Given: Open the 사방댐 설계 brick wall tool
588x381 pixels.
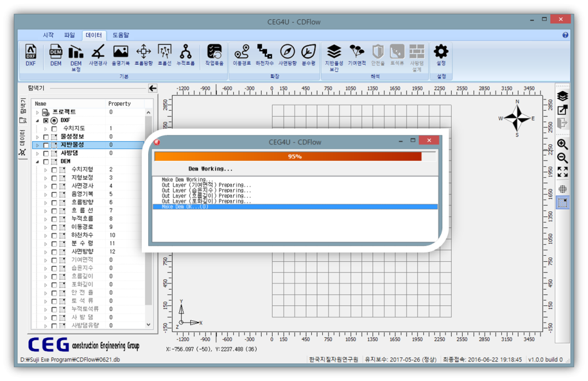Looking at the screenshot, I should (417, 58).
